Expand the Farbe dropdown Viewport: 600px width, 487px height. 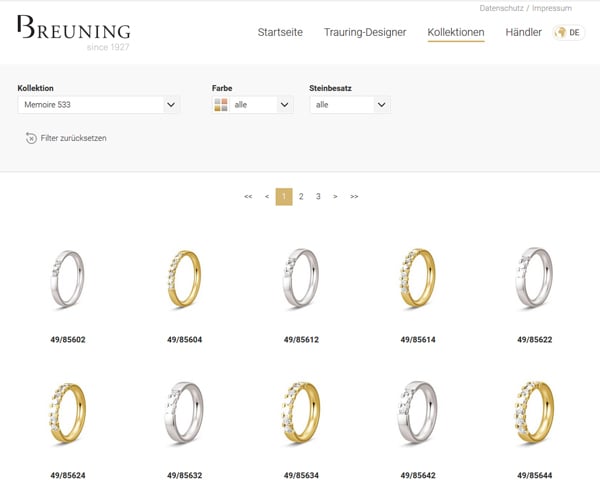pos(252,105)
